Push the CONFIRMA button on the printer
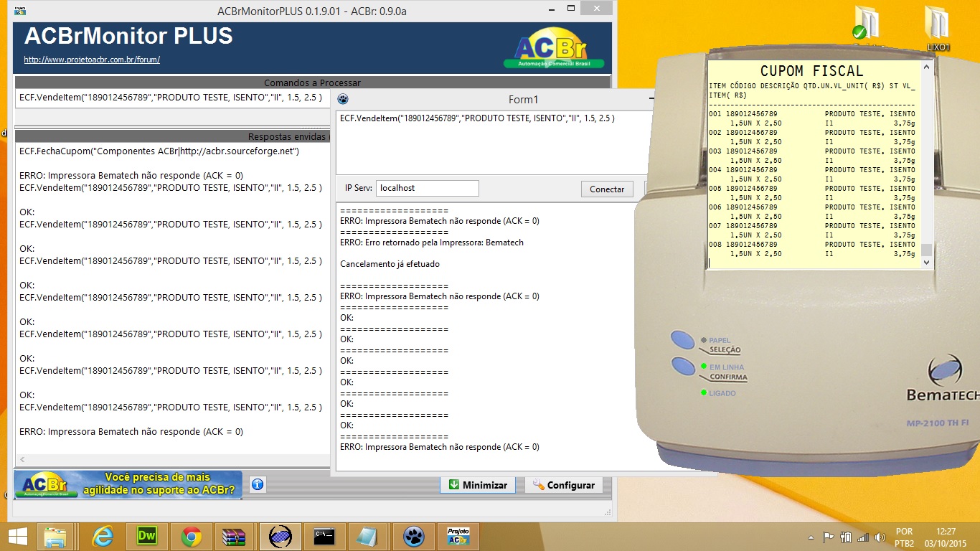 [x=684, y=366]
